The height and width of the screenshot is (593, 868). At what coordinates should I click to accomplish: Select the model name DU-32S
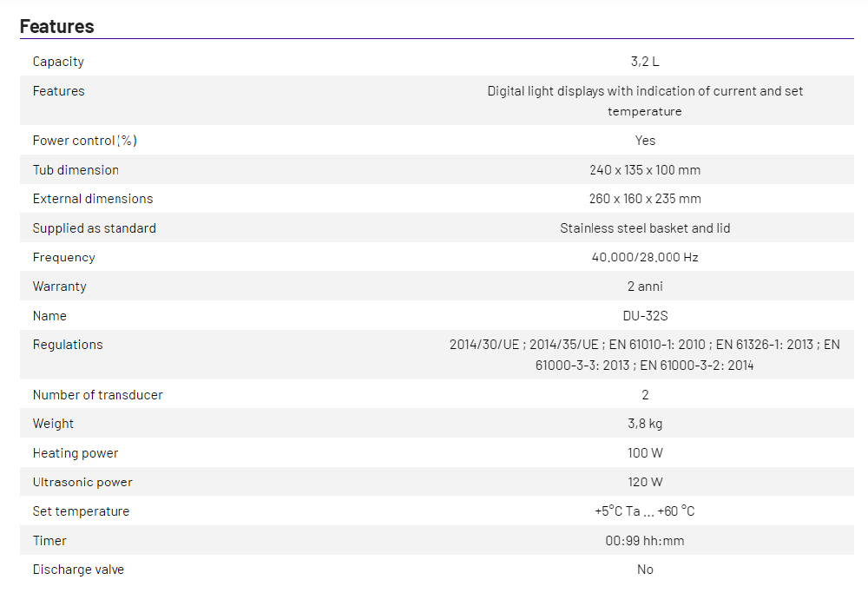[x=644, y=316]
